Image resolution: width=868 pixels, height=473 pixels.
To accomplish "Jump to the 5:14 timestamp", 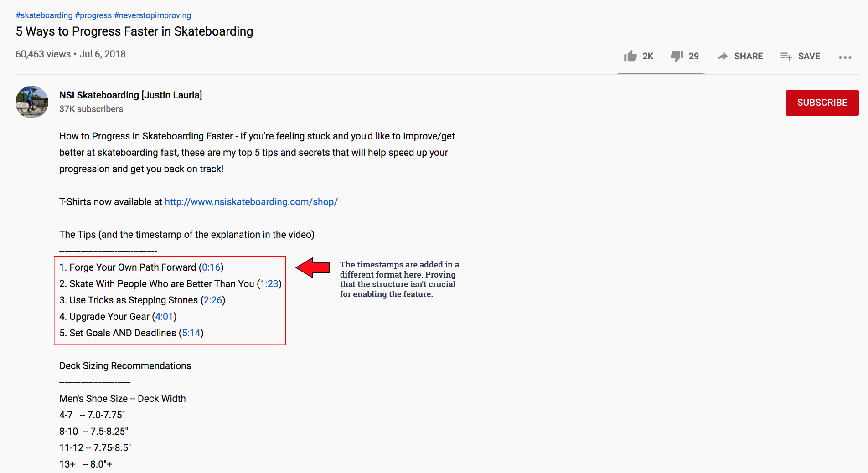I will pyautogui.click(x=190, y=333).
